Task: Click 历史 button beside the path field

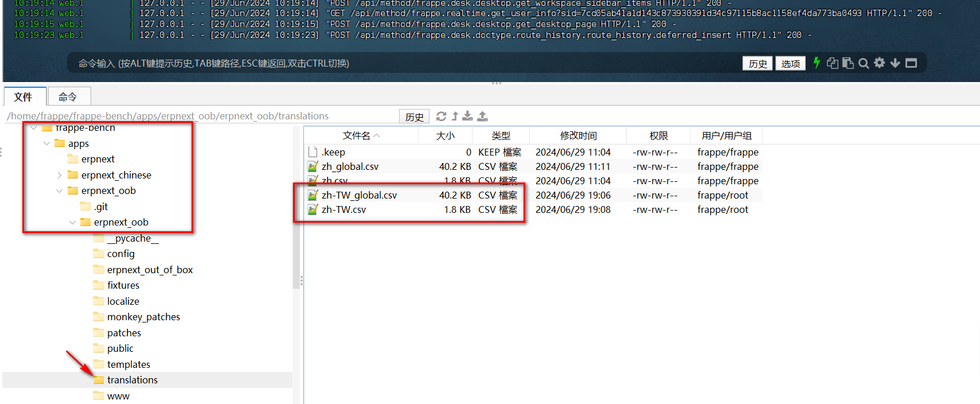Action: [x=414, y=117]
